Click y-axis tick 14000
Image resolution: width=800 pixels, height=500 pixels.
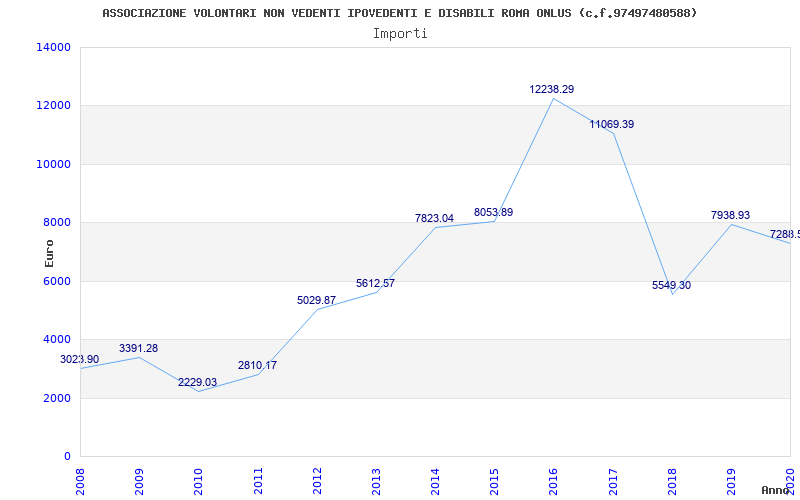[x=54, y=47]
